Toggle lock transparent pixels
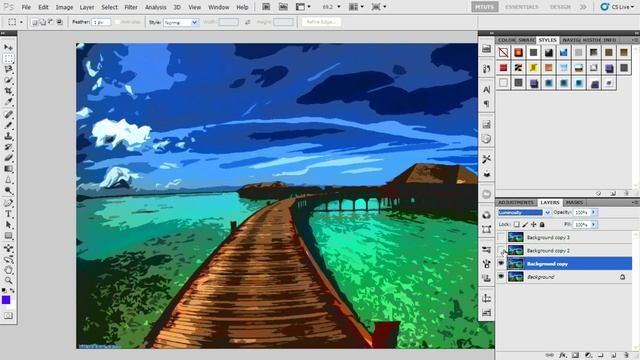Viewport: 640px width, 360px height. 516,224
